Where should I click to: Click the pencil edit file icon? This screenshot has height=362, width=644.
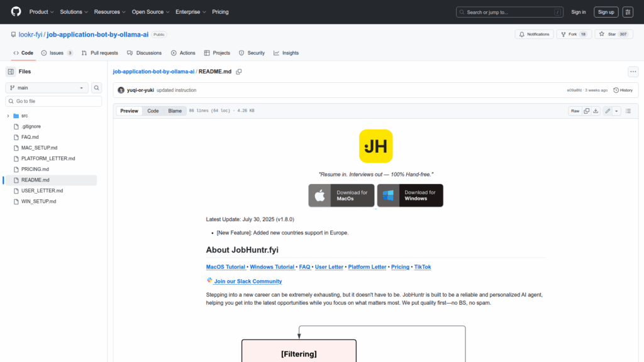click(x=608, y=111)
